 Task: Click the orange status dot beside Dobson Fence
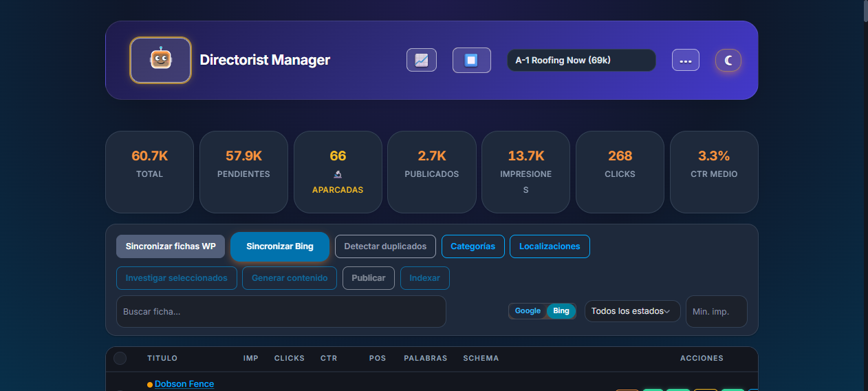150,385
